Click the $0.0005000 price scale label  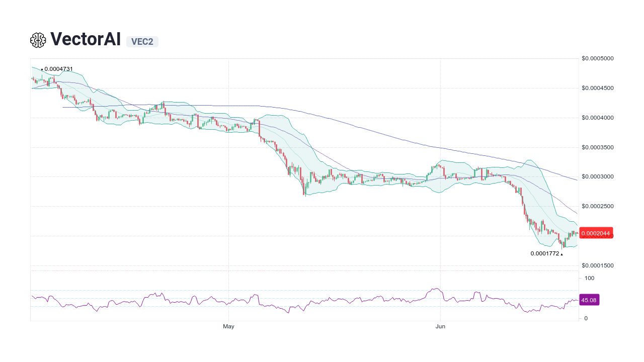tap(597, 58)
